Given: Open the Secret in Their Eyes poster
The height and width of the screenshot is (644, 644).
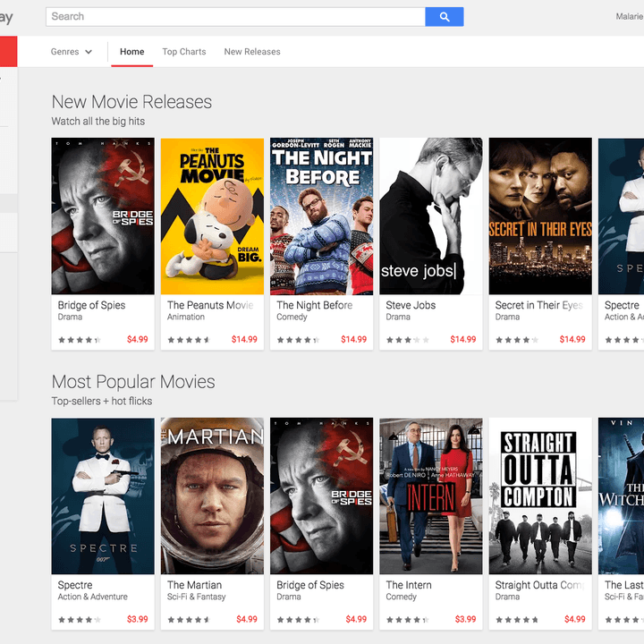Looking at the screenshot, I should click(x=540, y=216).
